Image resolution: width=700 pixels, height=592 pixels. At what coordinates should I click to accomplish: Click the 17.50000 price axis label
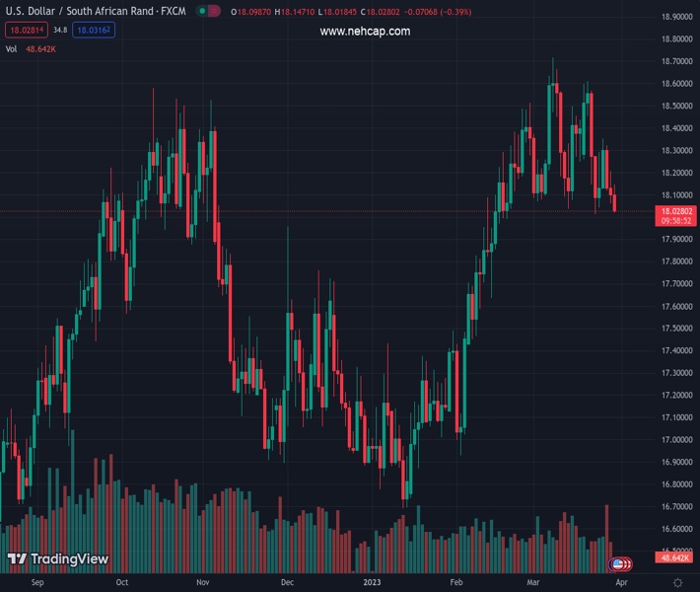coord(676,329)
